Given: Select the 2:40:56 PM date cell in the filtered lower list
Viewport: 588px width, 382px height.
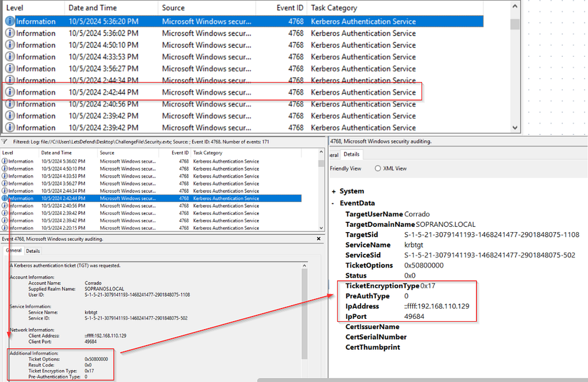Looking at the screenshot, I should point(63,206).
